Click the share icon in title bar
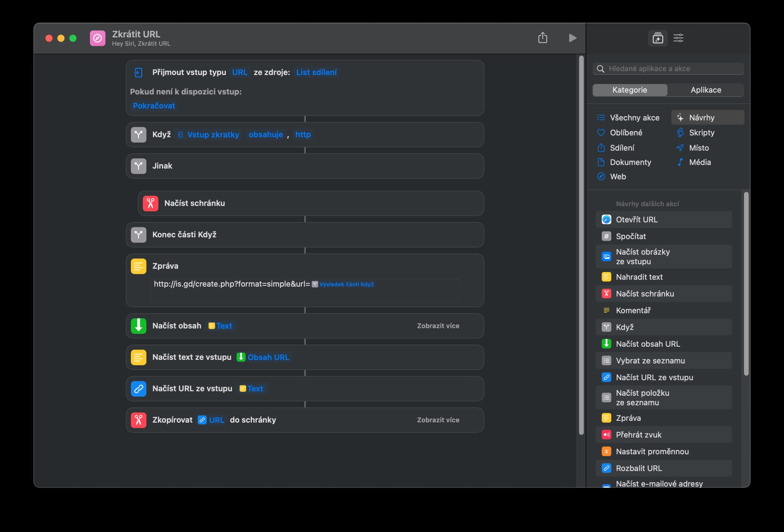The image size is (784, 532). [x=542, y=38]
